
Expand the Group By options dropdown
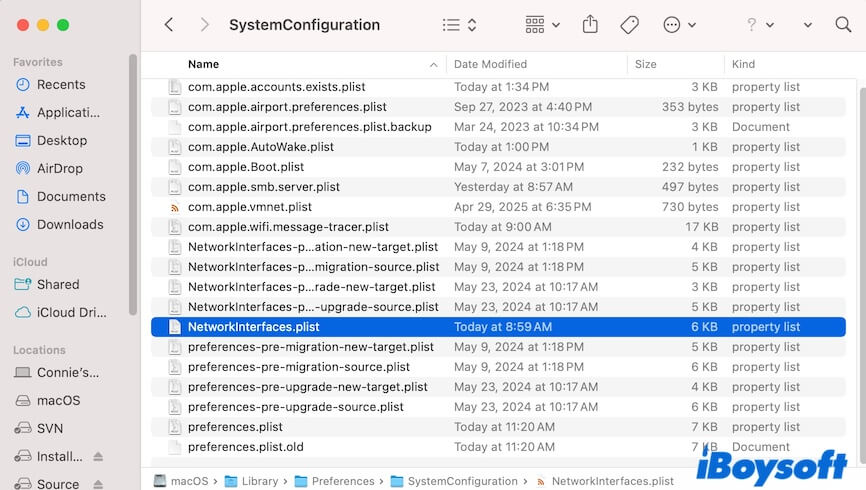click(542, 25)
